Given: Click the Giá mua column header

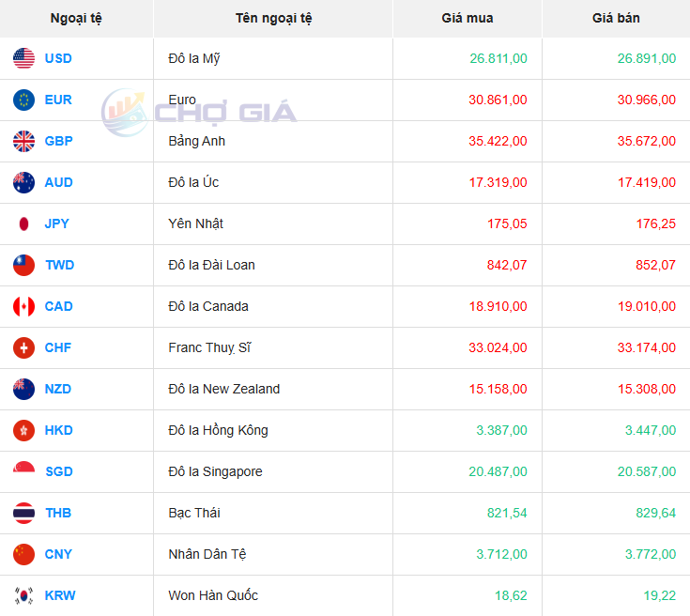Looking at the screenshot, I should tap(467, 18).
